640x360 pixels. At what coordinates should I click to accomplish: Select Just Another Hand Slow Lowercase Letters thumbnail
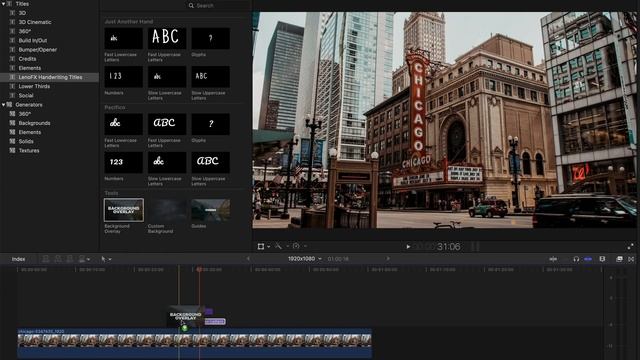167,77
